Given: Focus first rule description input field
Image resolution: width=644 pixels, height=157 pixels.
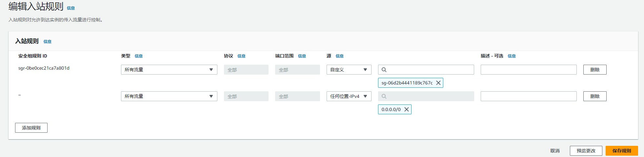Looking at the screenshot, I should point(528,70).
